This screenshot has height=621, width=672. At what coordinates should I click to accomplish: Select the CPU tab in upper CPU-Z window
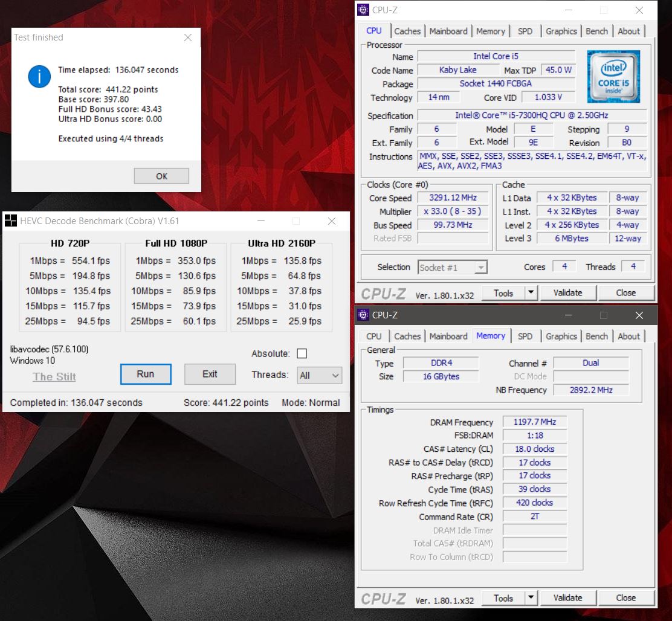(373, 31)
